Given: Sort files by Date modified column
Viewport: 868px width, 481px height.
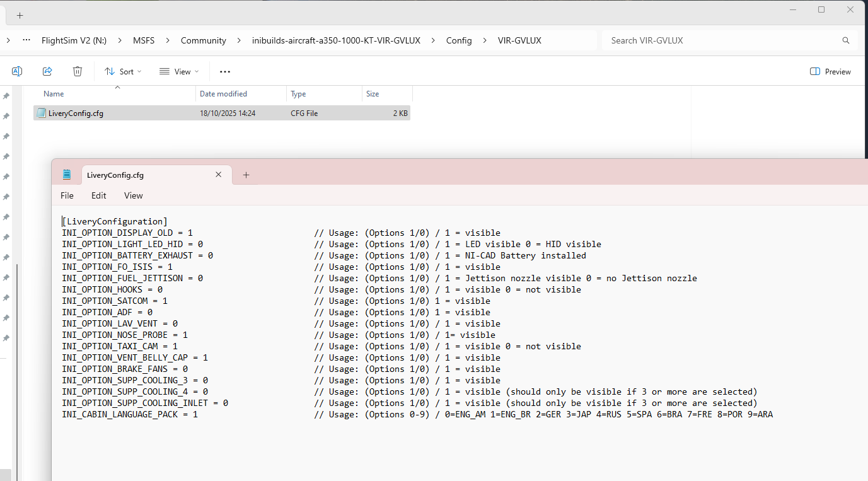Looking at the screenshot, I should click(x=223, y=94).
